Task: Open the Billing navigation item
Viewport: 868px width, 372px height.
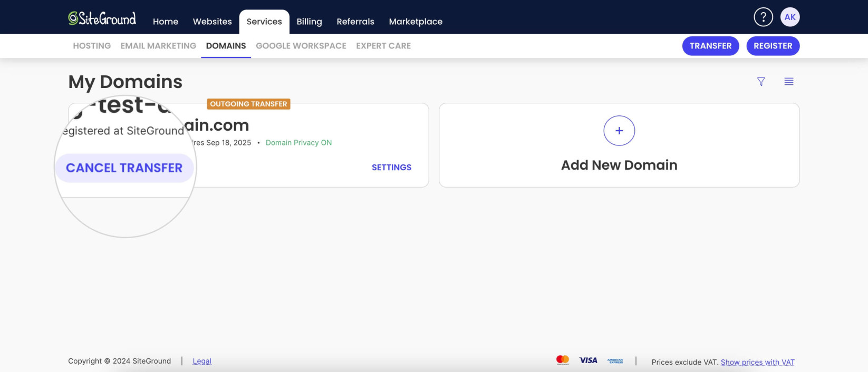Action: point(309,22)
